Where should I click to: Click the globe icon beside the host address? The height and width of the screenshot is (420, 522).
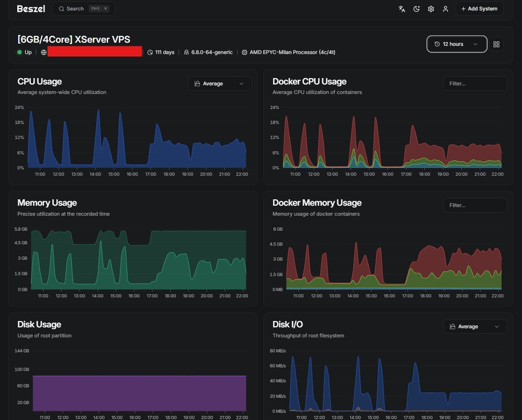pos(44,52)
